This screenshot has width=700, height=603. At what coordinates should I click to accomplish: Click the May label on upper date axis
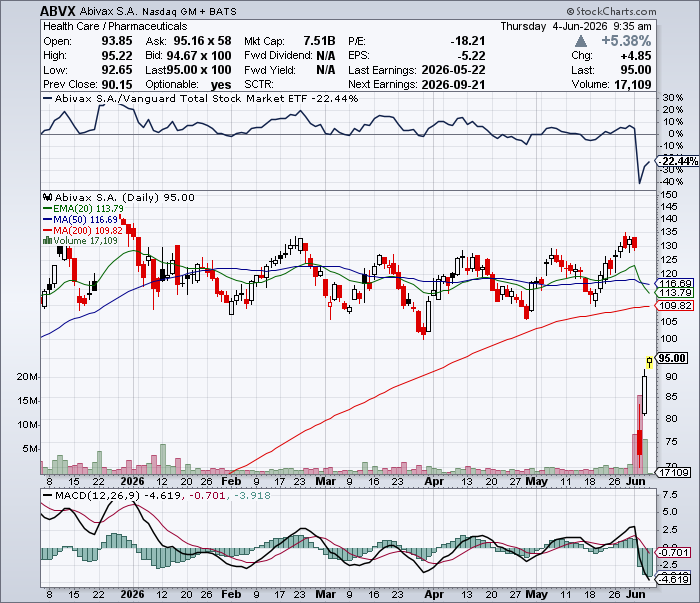pyautogui.click(x=537, y=482)
